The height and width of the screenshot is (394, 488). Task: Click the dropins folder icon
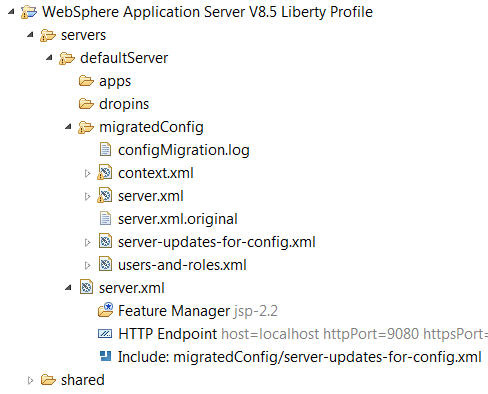click(x=86, y=104)
